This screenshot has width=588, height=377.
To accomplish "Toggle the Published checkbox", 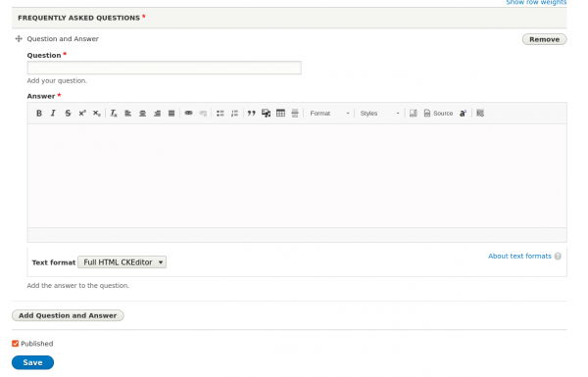I will 16,344.
